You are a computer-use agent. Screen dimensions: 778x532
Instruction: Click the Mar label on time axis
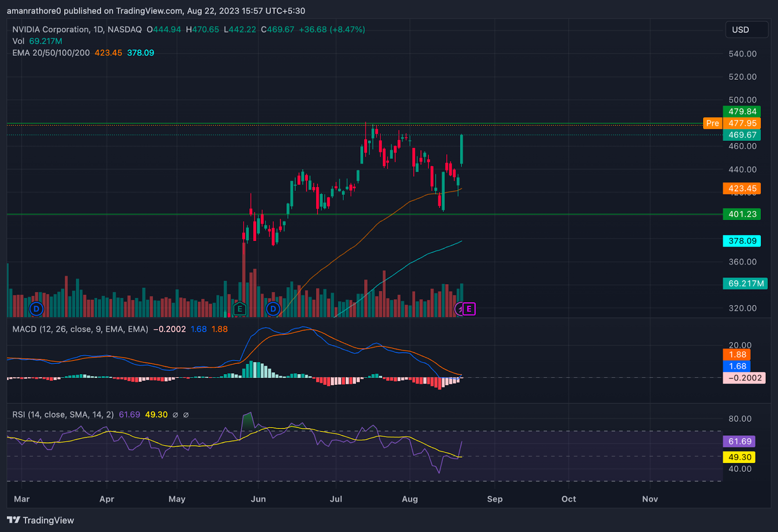22,499
